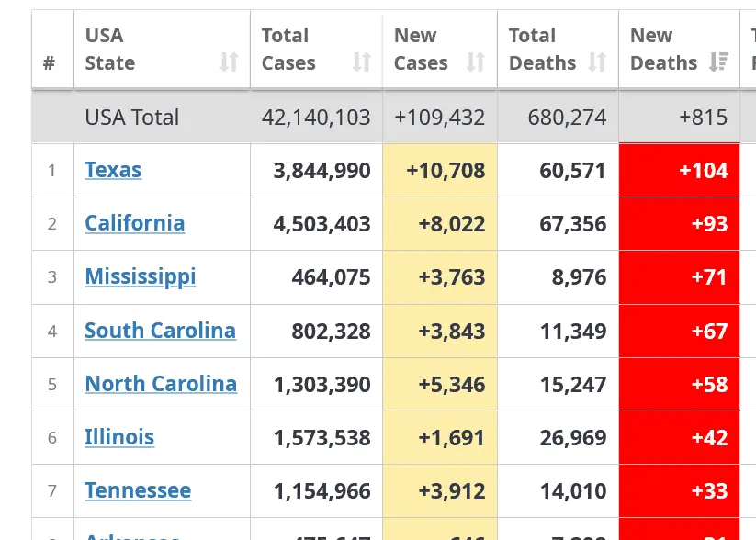The image size is (756, 540).
Task: Open the Tennessee state link
Action: pyautogui.click(x=138, y=490)
